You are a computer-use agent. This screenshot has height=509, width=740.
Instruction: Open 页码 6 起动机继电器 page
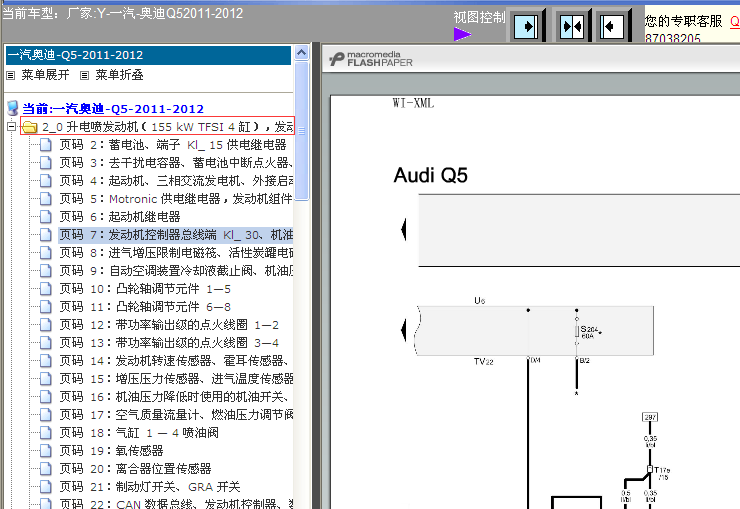120,217
